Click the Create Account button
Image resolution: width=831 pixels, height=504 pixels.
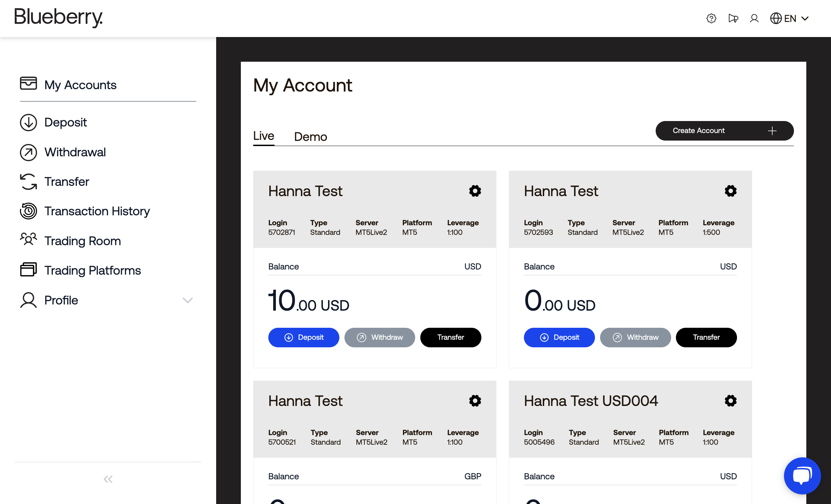coord(724,131)
